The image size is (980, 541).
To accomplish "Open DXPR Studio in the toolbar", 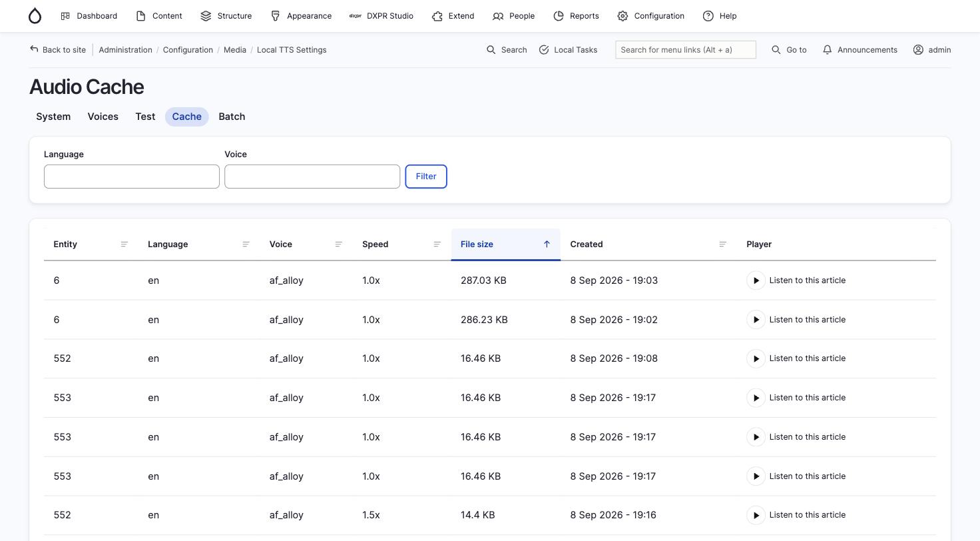I will tap(381, 16).
